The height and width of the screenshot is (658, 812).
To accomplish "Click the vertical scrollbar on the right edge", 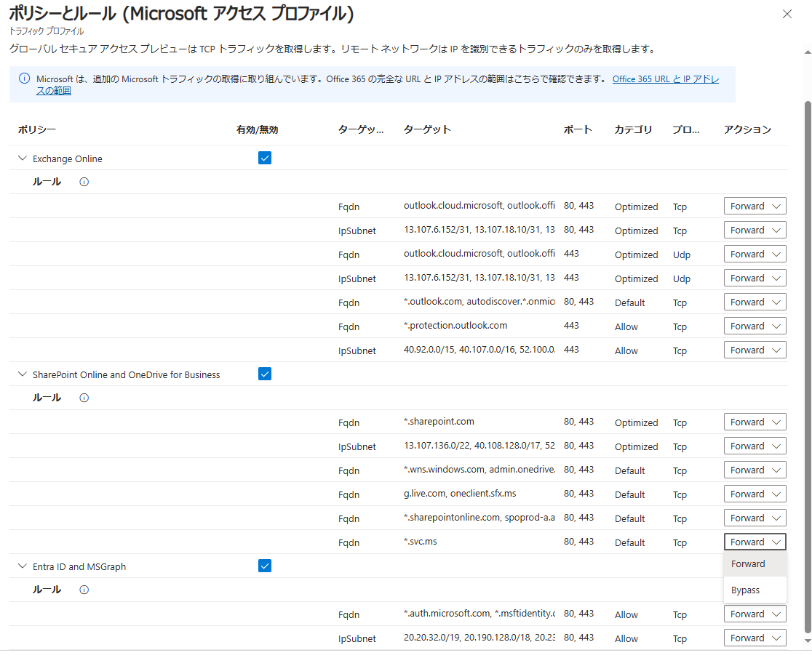I will pyautogui.click(x=806, y=327).
